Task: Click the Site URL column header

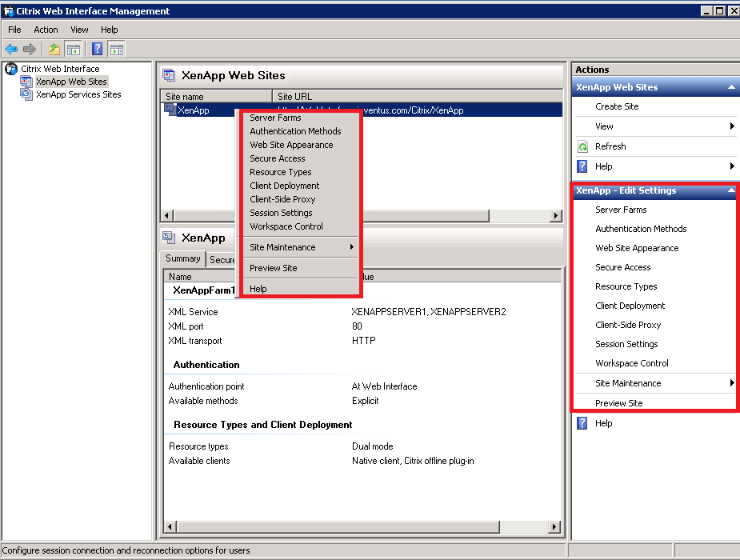Action: pyautogui.click(x=418, y=96)
